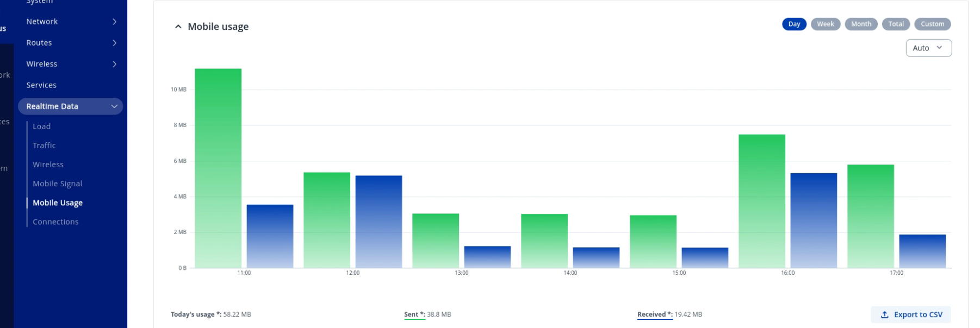980x328 pixels.
Task: Open the Auto unit dropdown
Action: point(928,48)
